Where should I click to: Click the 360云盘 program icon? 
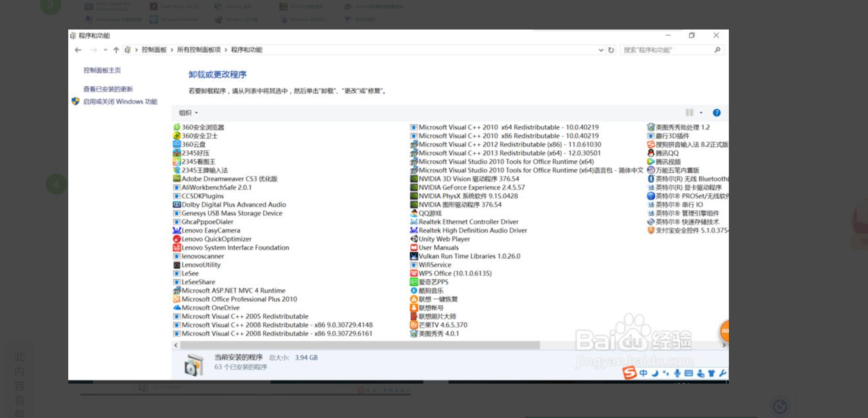(x=177, y=144)
